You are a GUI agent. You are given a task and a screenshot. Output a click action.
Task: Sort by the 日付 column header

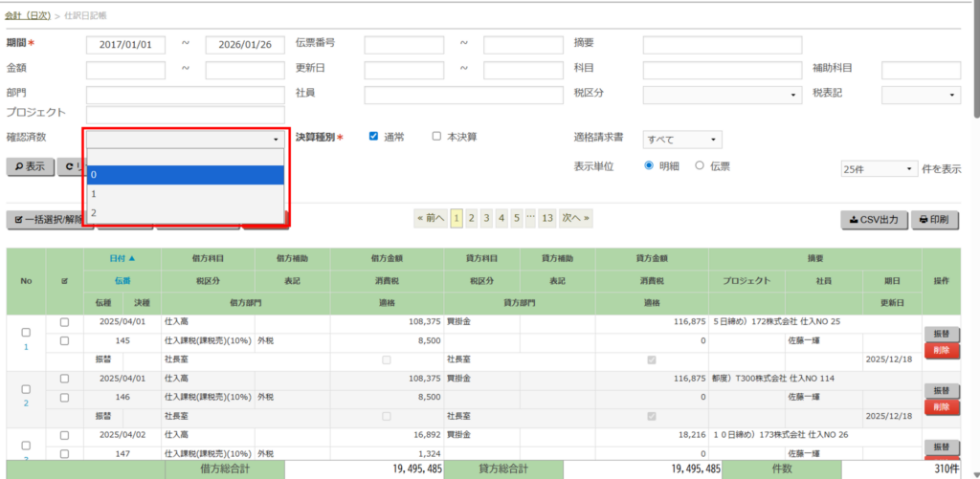tap(122, 258)
